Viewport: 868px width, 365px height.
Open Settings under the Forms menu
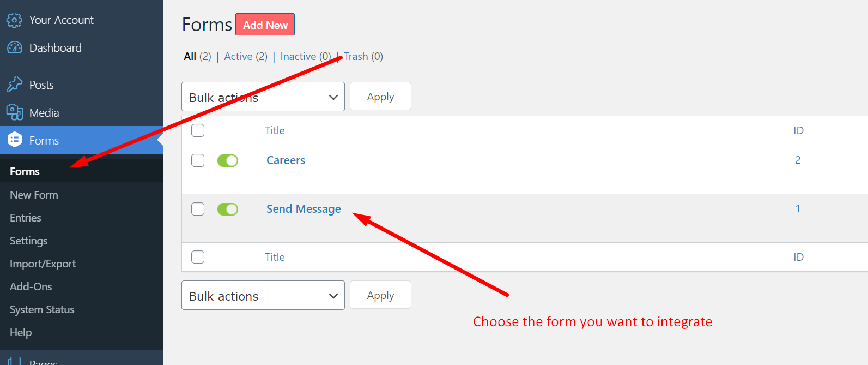(x=28, y=241)
